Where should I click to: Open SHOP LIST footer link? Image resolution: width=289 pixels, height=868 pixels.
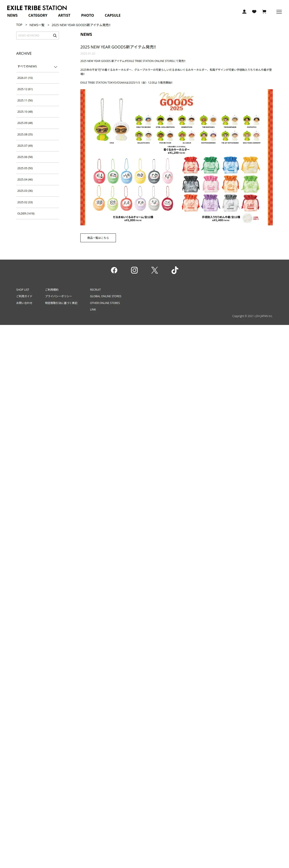point(23,290)
